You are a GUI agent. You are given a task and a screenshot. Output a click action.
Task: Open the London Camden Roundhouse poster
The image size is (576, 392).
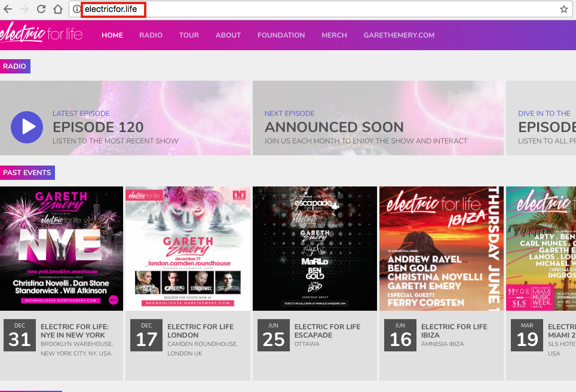(188, 249)
